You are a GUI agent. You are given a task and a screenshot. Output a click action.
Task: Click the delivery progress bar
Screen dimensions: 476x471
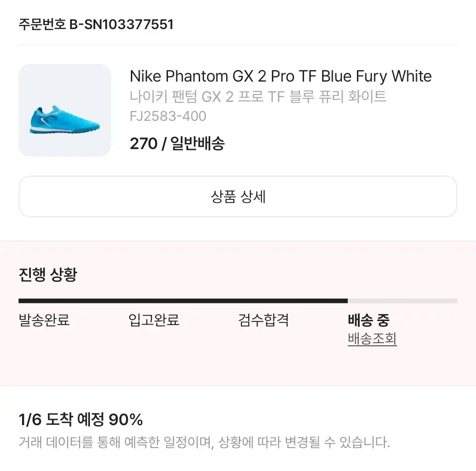[x=238, y=301]
